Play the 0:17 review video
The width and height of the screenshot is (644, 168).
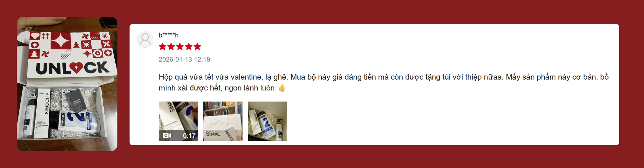tap(178, 121)
